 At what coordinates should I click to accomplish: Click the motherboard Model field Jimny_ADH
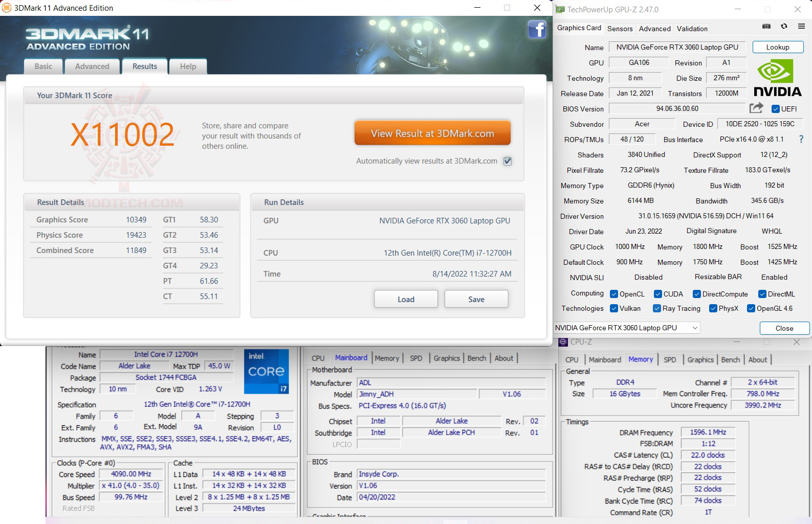[x=417, y=394]
